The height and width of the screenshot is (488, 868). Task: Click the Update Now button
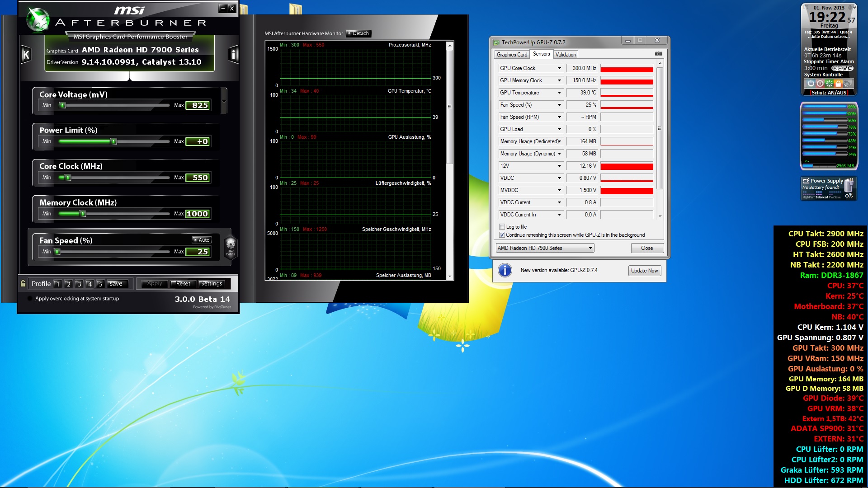(x=644, y=271)
